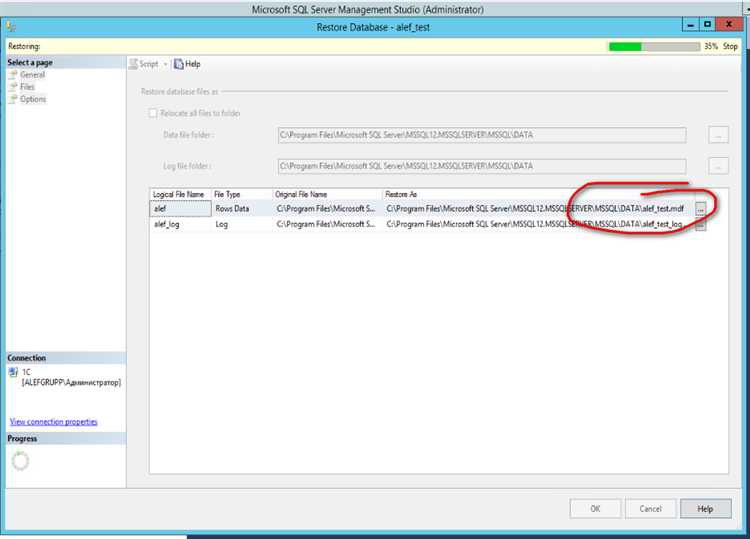Click the Select a page header
The width and height of the screenshot is (750, 539).
(66, 62)
